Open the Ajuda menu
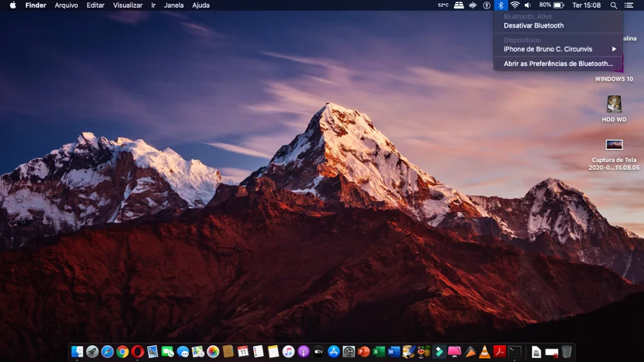644x362 pixels. (x=201, y=5)
